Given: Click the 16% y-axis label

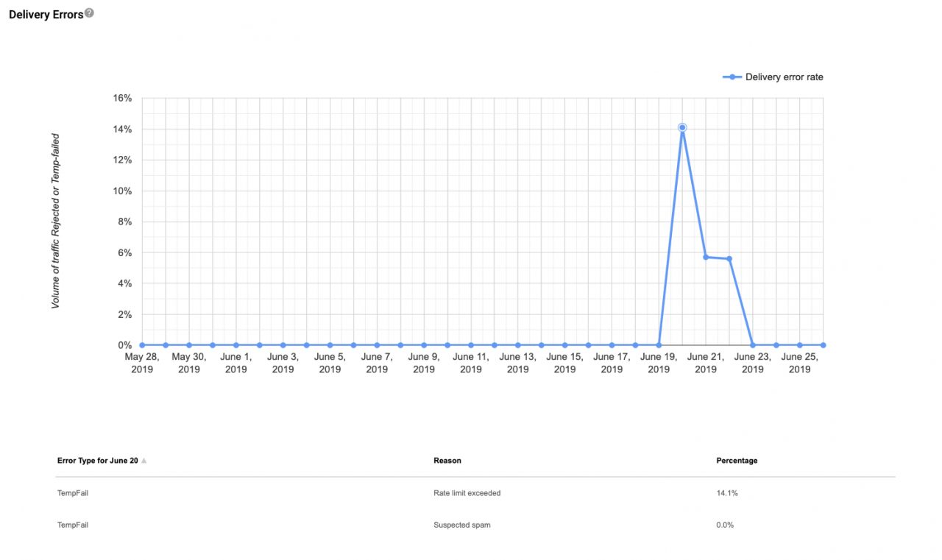Looking at the screenshot, I should pos(122,98).
